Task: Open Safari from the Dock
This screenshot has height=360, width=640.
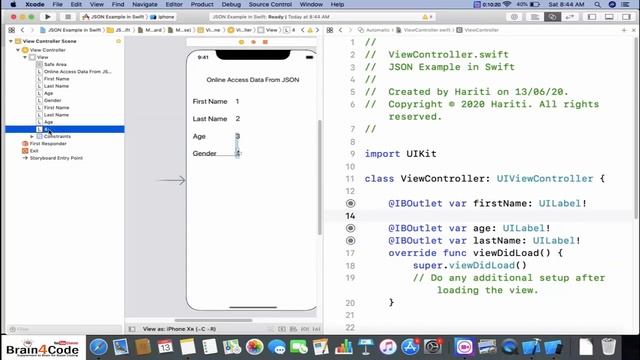Action: tap(98, 347)
